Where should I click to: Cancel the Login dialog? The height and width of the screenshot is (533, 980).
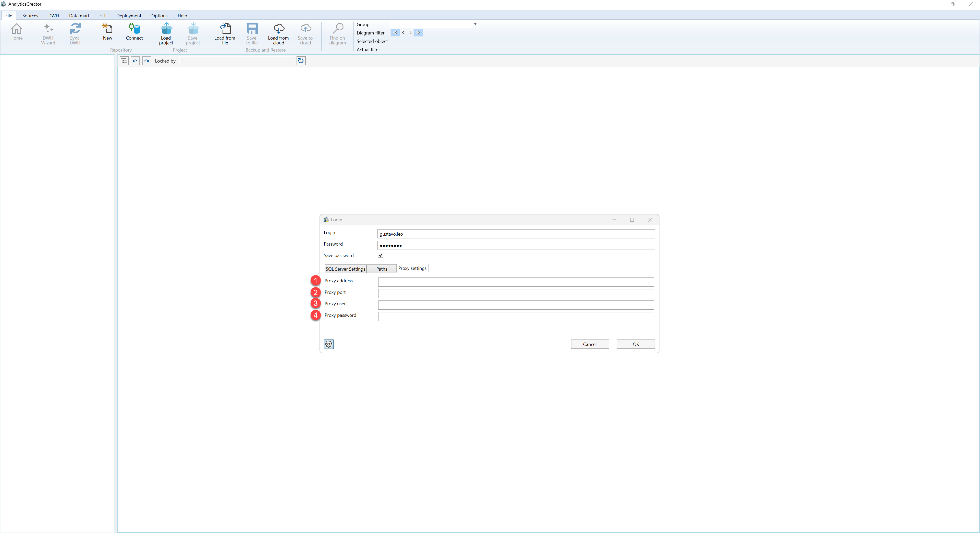pyautogui.click(x=590, y=344)
